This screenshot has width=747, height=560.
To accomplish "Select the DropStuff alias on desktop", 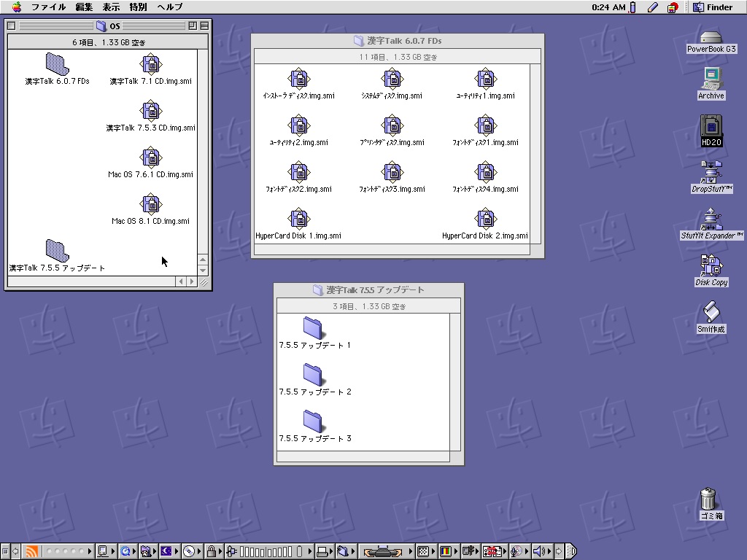I will pyautogui.click(x=711, y=172).
